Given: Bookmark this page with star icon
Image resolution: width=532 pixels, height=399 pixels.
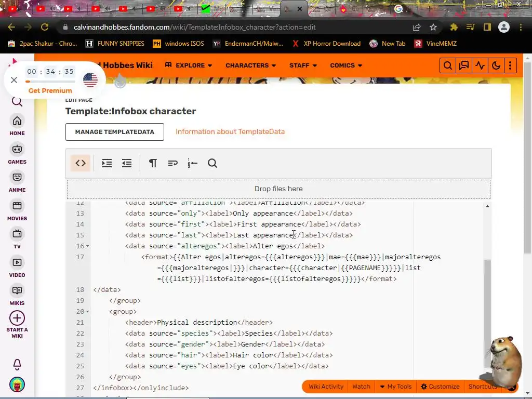Looking at the screenshot, I should 433,27.
